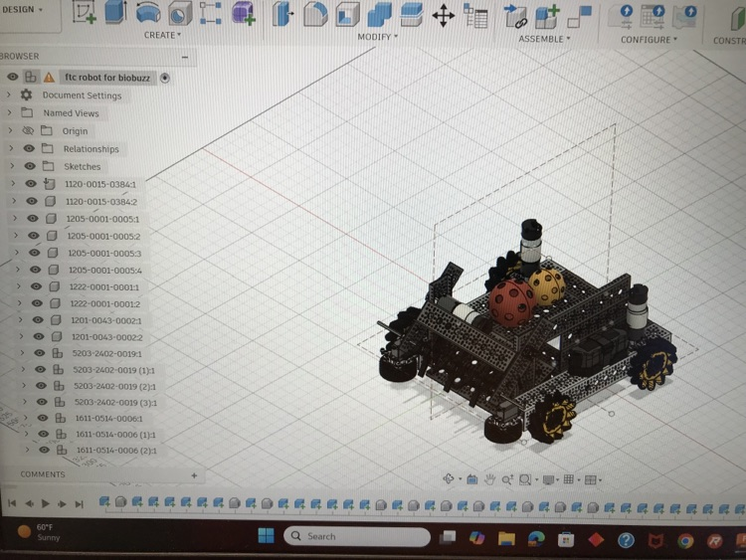Select the Fillet tool
The width and height of the screenshot is (746, 560).
315,14
